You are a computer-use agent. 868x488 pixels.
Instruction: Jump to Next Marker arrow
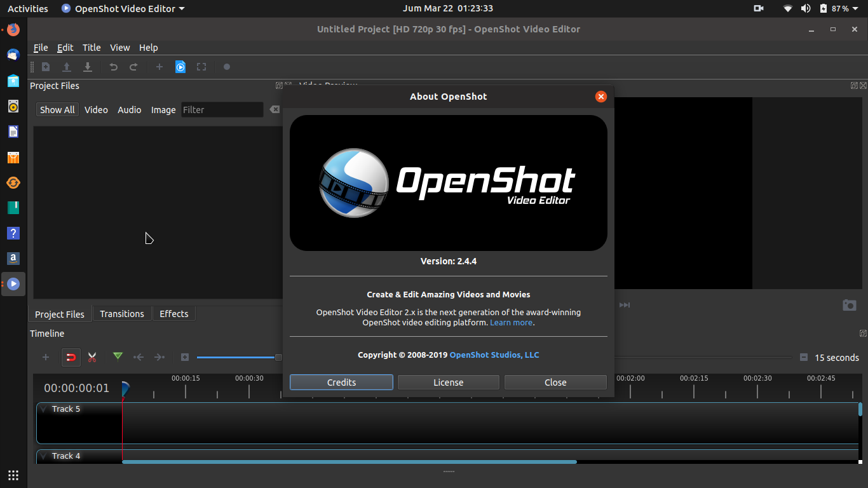click(159, 357)
